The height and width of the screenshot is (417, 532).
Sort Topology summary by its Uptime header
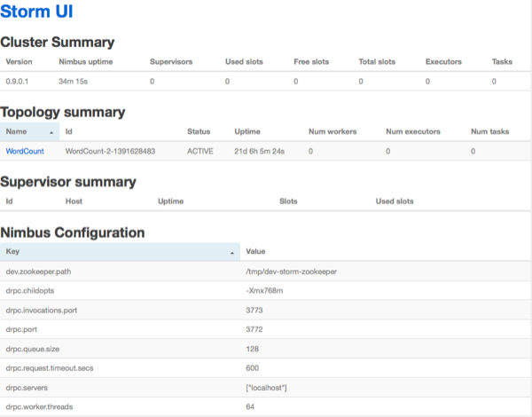[x=247, y=131]
